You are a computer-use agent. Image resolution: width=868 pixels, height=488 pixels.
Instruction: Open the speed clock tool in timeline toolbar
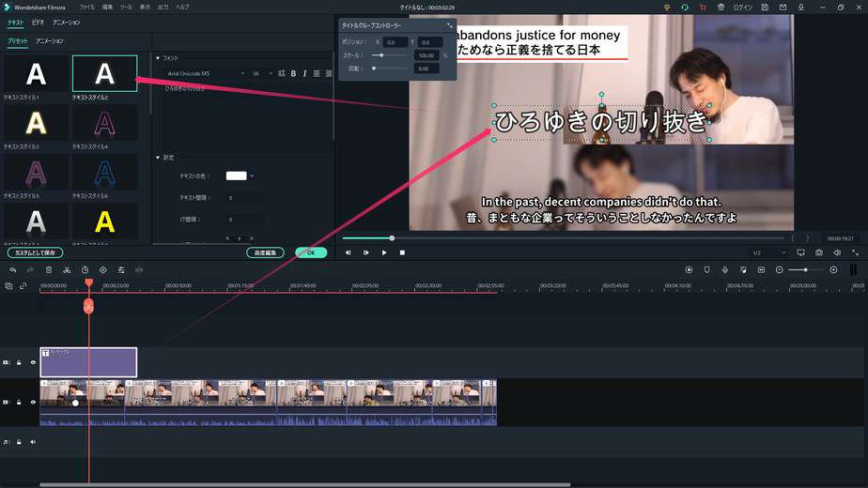click(x=85, y=270)
